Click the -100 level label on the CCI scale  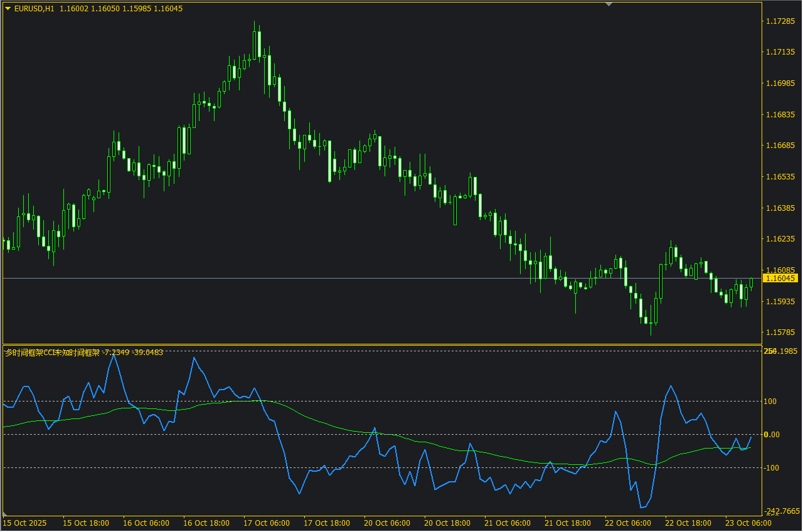771,468
